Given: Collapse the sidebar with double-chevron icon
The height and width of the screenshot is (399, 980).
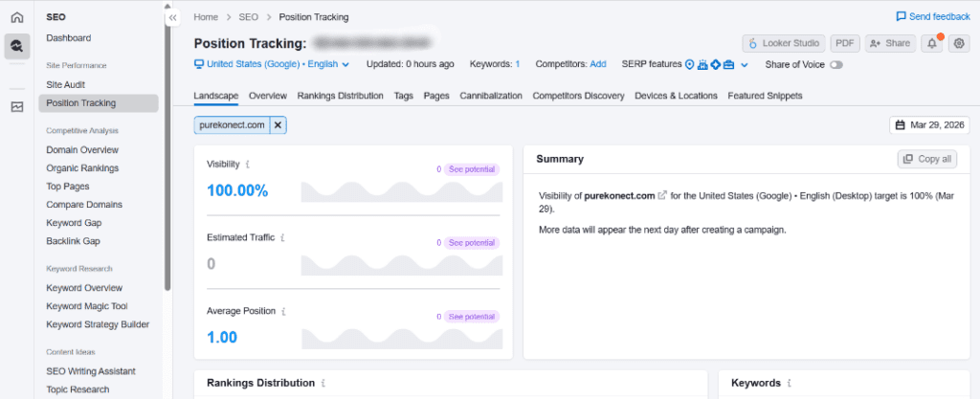Looking at the screenshot, I should pyautogui.click(x=172, y=17).
